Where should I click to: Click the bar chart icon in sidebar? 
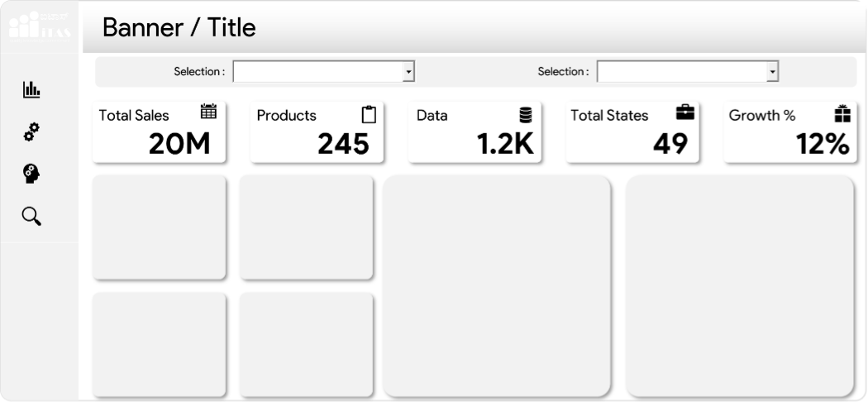pyautogui.click(x=31, y=89)
